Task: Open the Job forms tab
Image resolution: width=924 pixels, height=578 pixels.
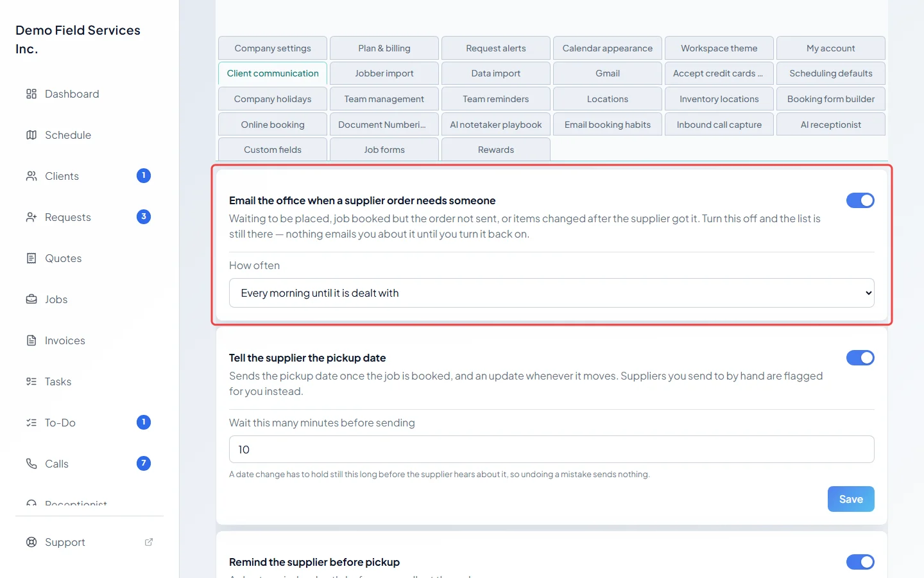Action: point(384,150)
